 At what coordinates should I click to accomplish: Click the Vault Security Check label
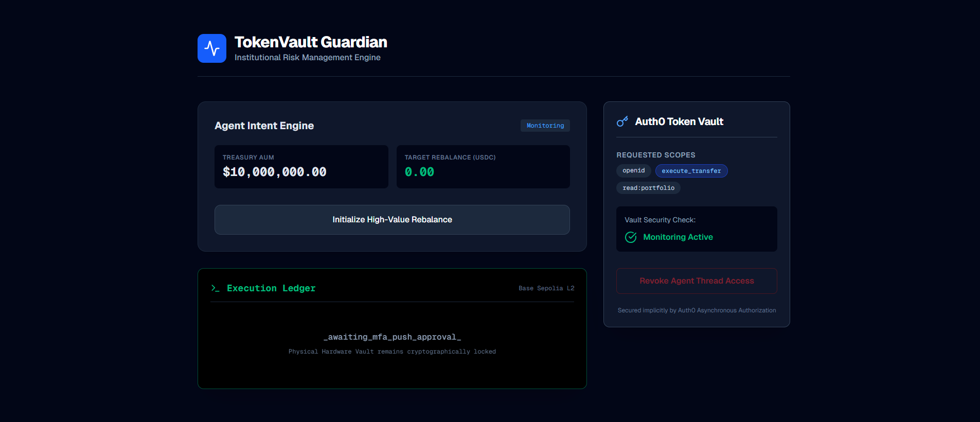(660, 220)
